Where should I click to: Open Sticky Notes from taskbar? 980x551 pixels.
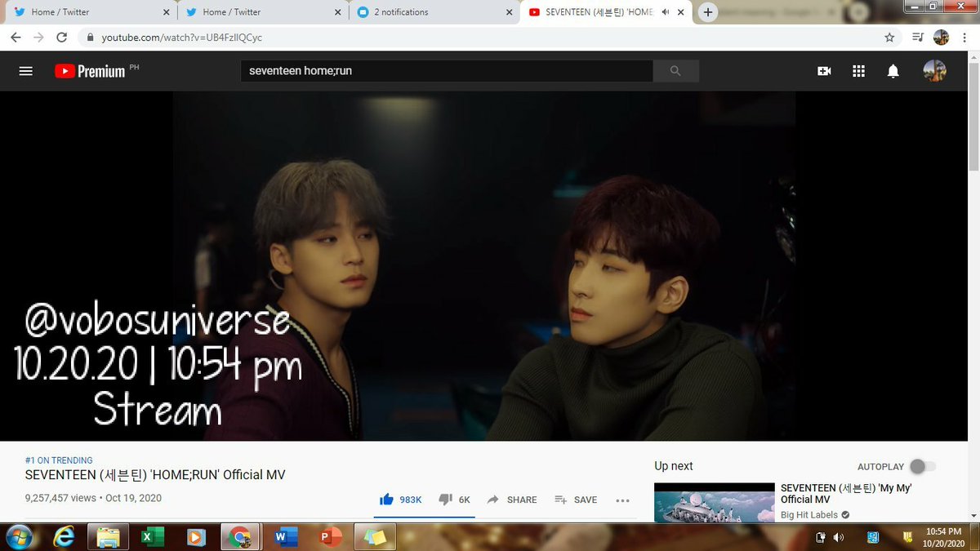(375, 537)
